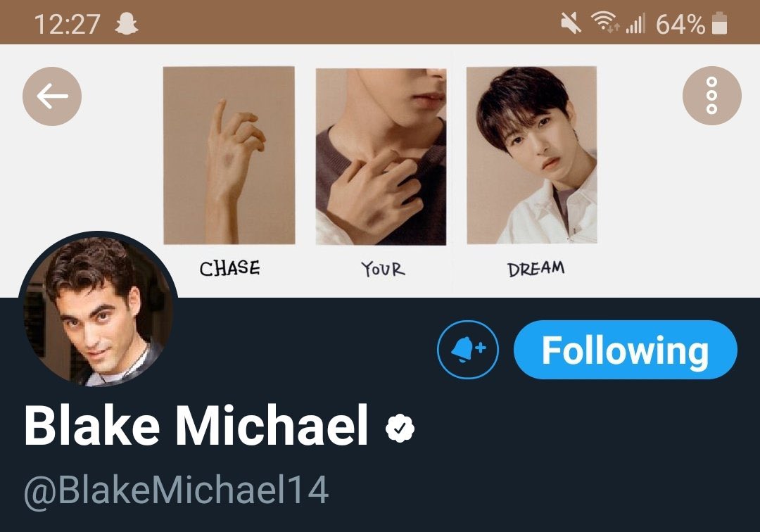Tap the back arrow button
760x532 pixels.
pos(52,96)
